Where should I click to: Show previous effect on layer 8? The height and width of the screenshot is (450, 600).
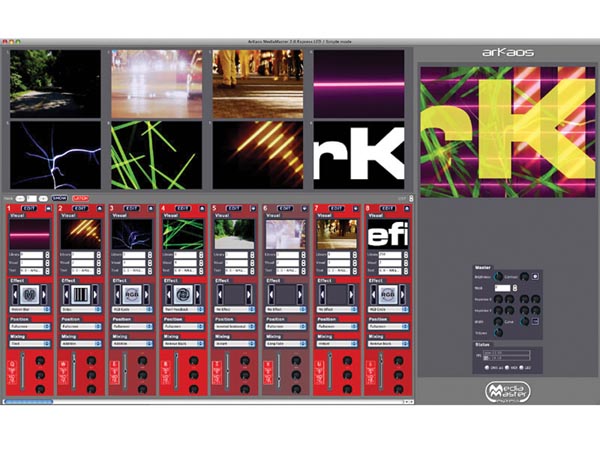click(373, 294)
